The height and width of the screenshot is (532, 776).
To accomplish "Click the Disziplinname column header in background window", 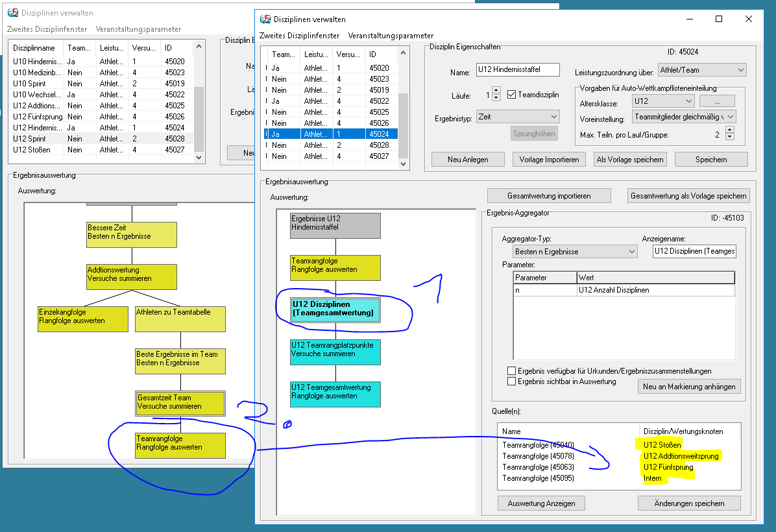I will click(x=36, y=48).
